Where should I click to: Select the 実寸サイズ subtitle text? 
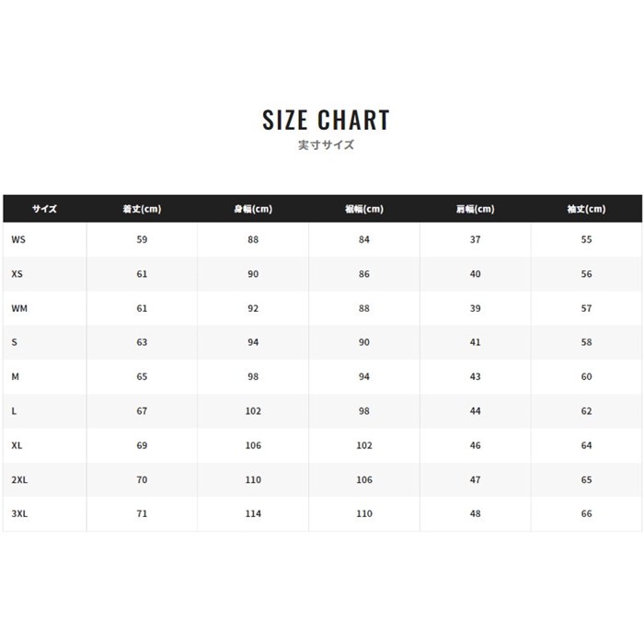(326, 145)
